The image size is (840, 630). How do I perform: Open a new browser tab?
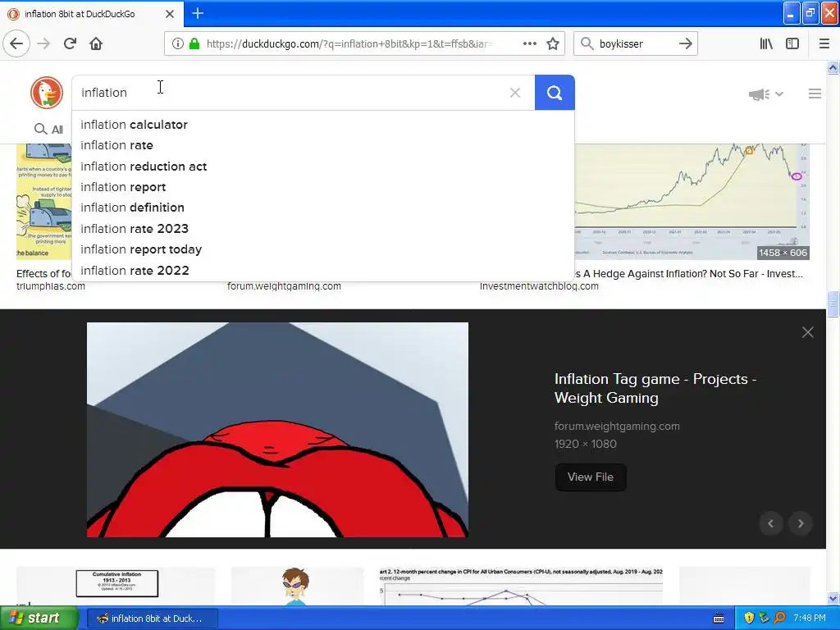coord(197,13)
